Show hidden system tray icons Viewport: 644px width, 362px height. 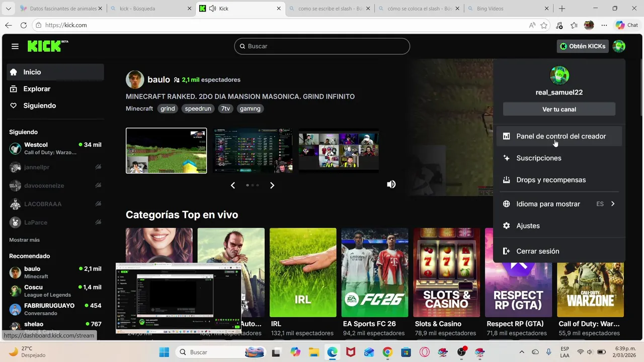[522, 352]
